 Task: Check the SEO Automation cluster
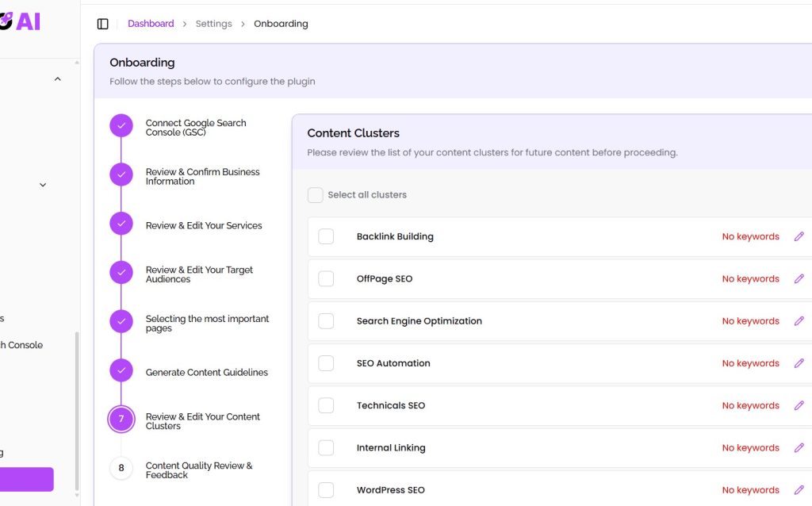pos(326,363)
